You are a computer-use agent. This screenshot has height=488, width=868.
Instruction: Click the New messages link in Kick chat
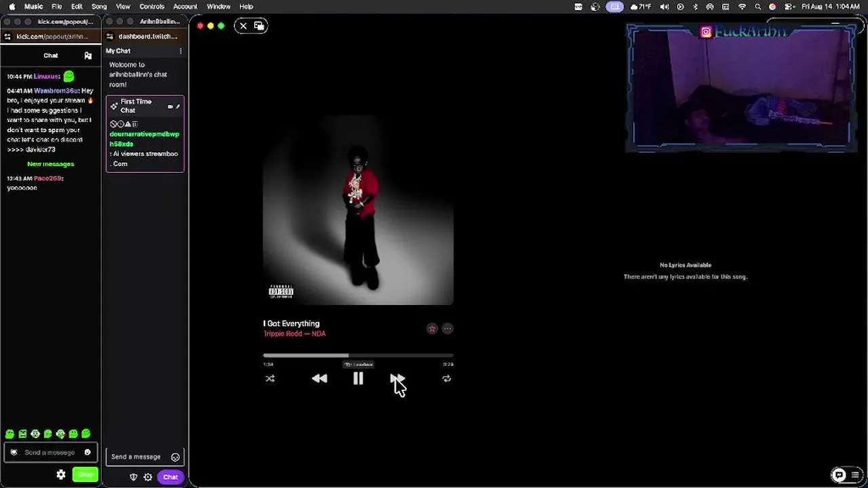point(51,164)
